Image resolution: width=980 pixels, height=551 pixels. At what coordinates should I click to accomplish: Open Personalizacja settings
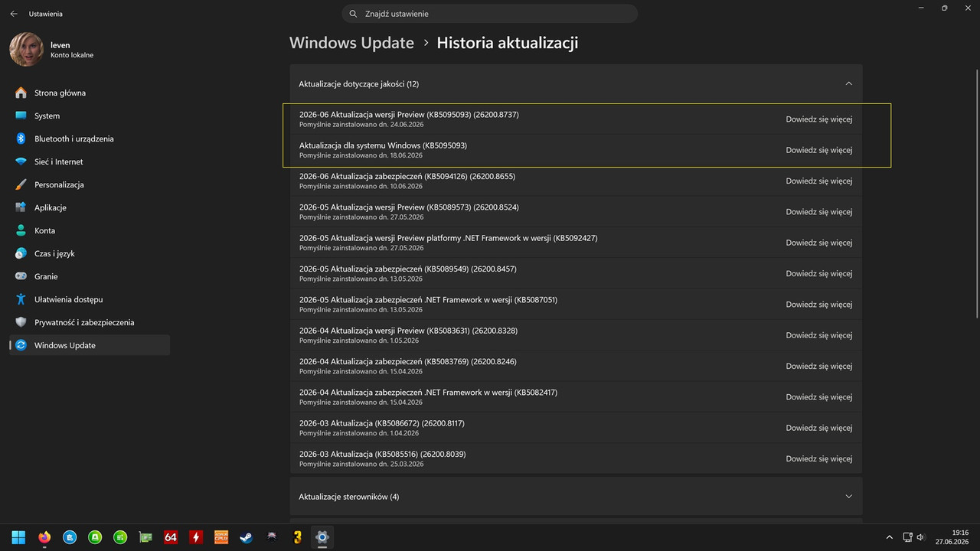pos(90,184)
